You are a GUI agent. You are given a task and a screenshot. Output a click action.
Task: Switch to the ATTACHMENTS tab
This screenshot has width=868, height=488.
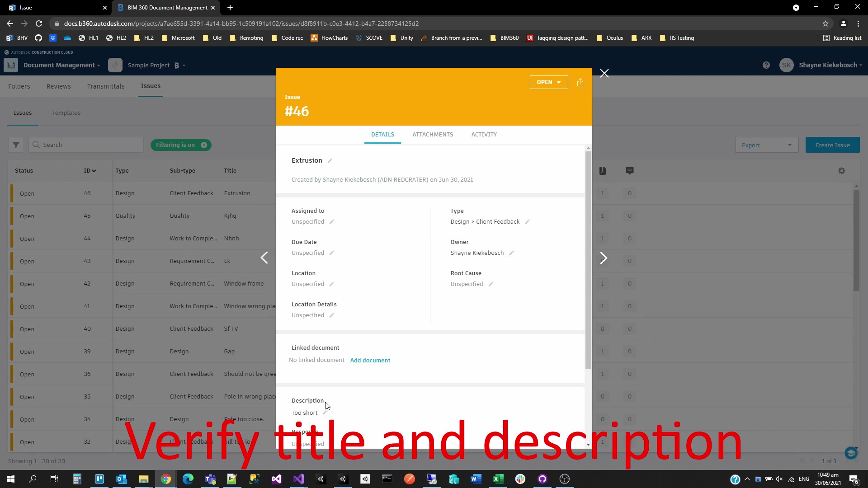[x=432, y=135]
